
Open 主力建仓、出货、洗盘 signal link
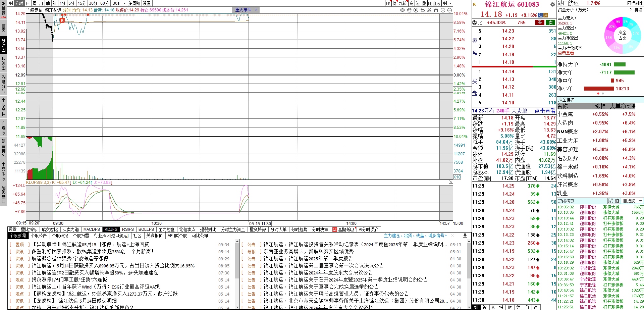415,236
